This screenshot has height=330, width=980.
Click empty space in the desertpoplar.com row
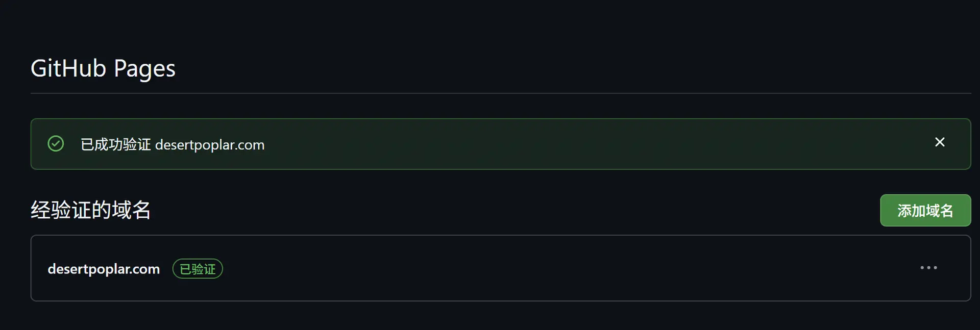click(561, 268)
